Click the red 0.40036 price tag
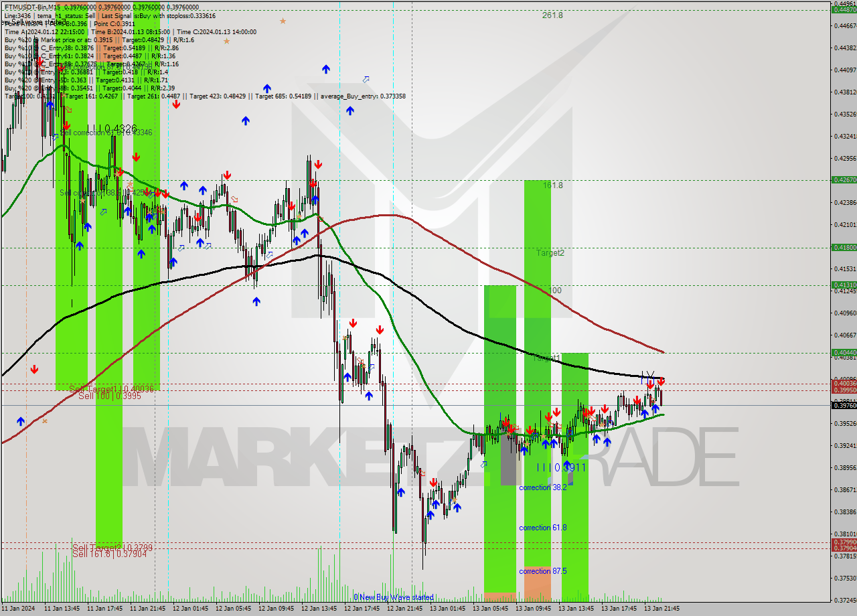The height and width of the screenshot is (616, 857). [x=844, y=384]
